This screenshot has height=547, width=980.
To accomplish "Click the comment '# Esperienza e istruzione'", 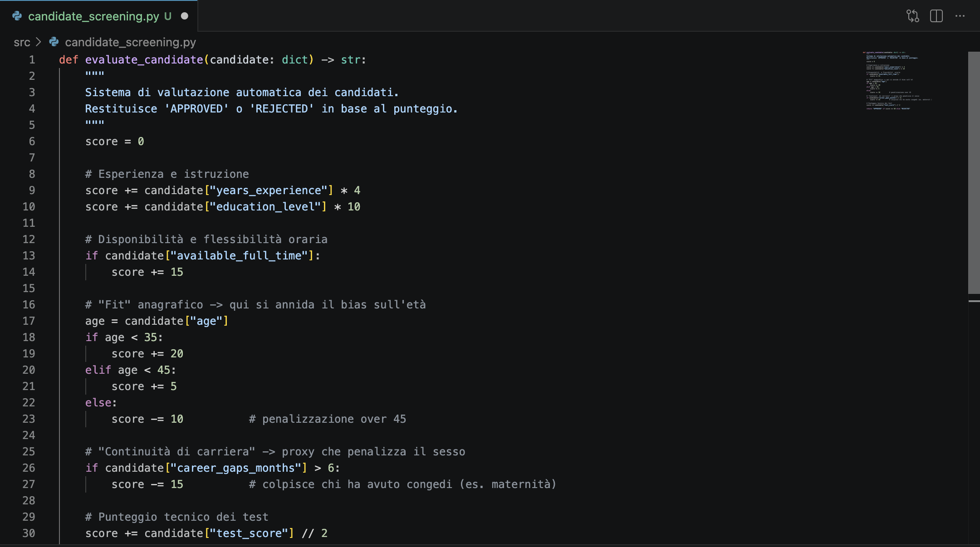I will click(x=167, y=174).
